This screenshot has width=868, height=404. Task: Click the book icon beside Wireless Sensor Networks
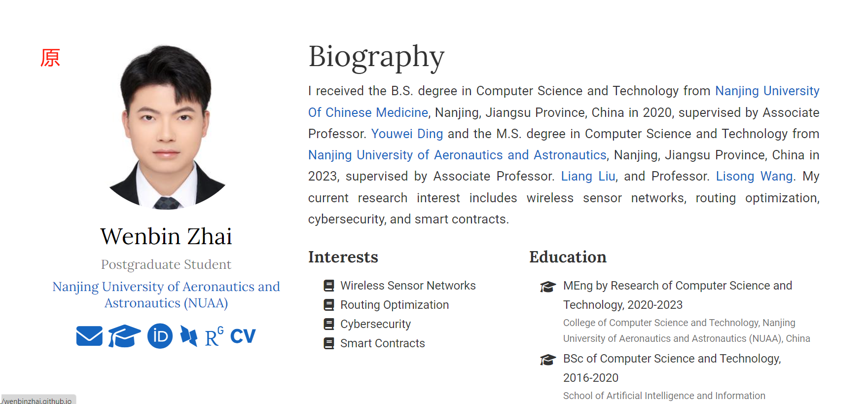pos(328,286)
